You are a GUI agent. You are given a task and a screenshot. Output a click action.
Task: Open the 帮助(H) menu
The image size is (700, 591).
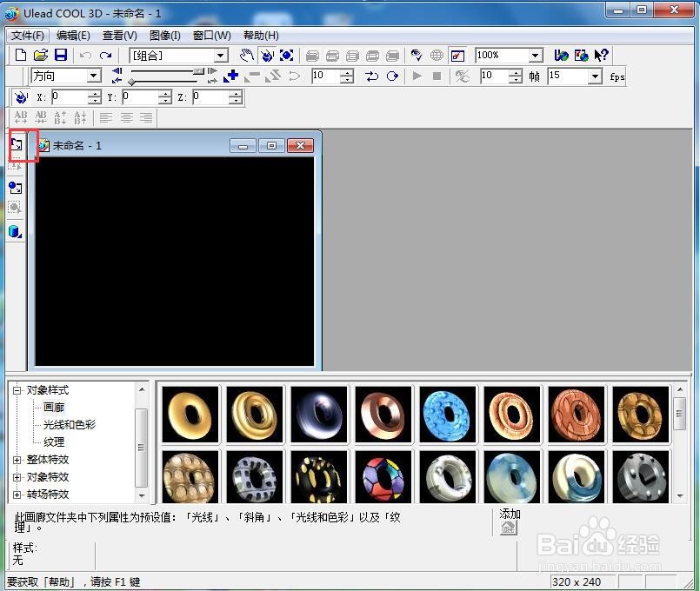(261, 36)
